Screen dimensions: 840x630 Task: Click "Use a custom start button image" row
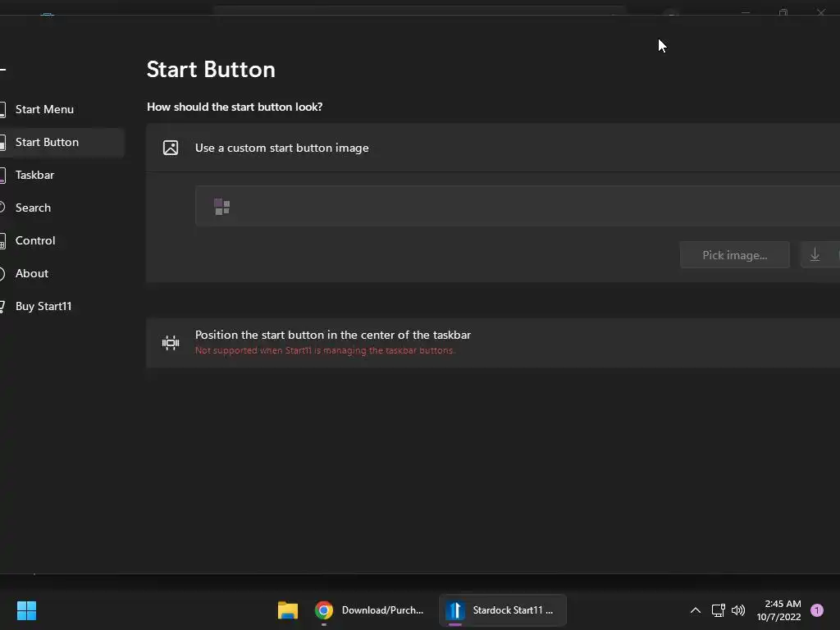click(x=493, y=148)
